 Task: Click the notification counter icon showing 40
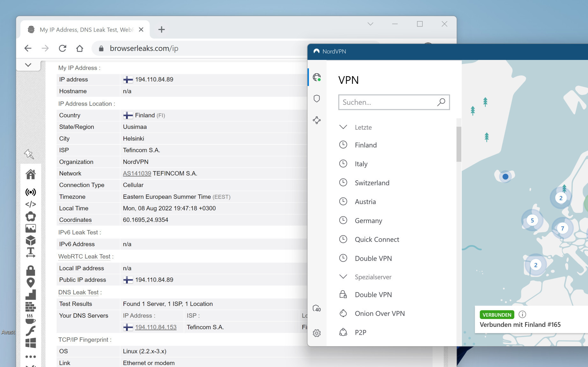click(317, 308)
